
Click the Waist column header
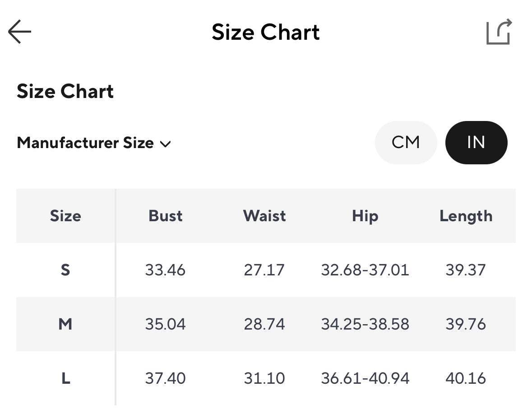coord(264,216)
